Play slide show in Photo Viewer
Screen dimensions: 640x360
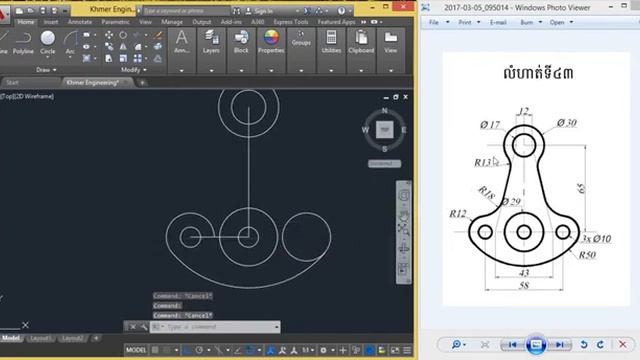pos(536,344)
